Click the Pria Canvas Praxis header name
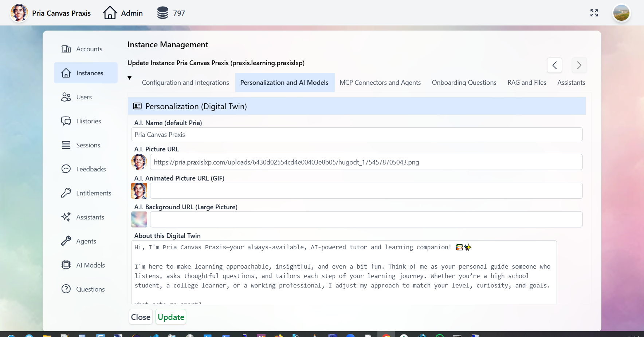The height and width of the screenshot is (337, 644). pos(61,13)
